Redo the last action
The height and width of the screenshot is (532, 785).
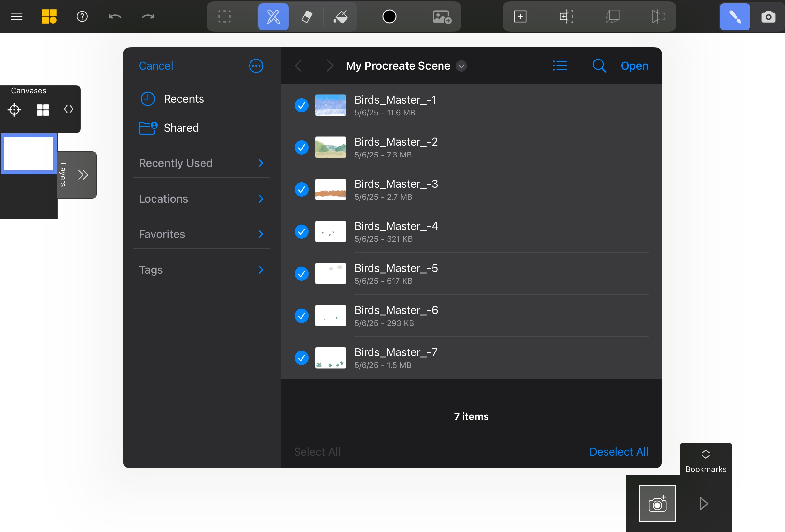point(148,16)
